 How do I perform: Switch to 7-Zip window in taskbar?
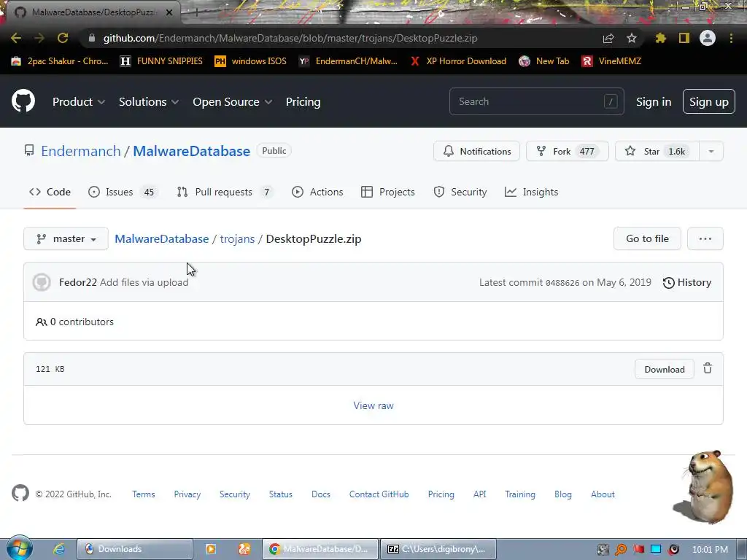pyautogui.click(x=438, y=549)
